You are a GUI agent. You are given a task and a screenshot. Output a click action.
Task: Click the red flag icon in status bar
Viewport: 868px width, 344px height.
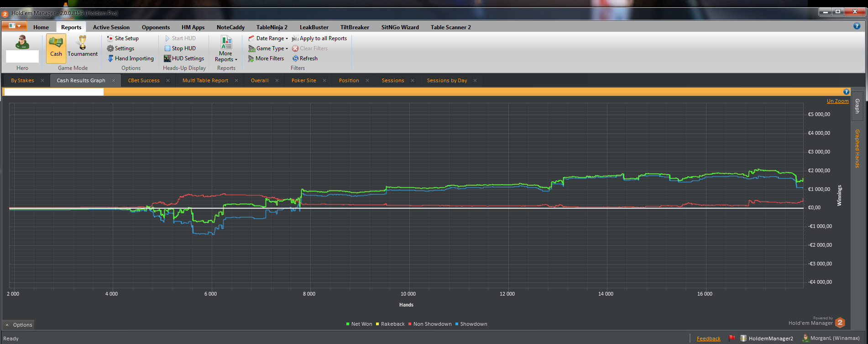[x=732, y=338]
